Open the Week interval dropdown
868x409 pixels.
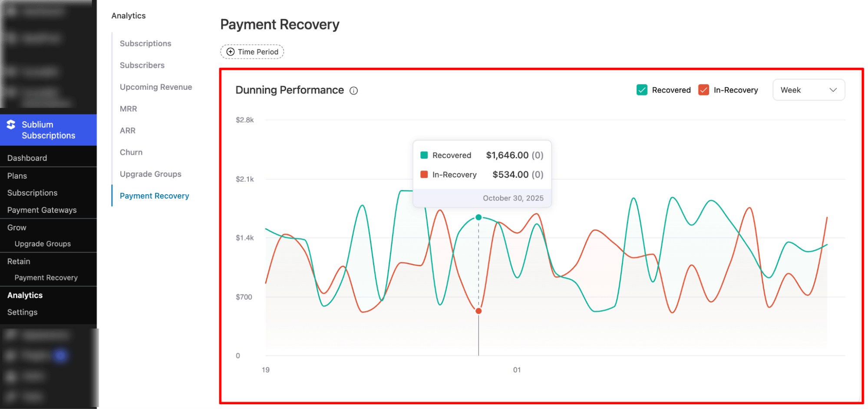[x=809, y=90]
